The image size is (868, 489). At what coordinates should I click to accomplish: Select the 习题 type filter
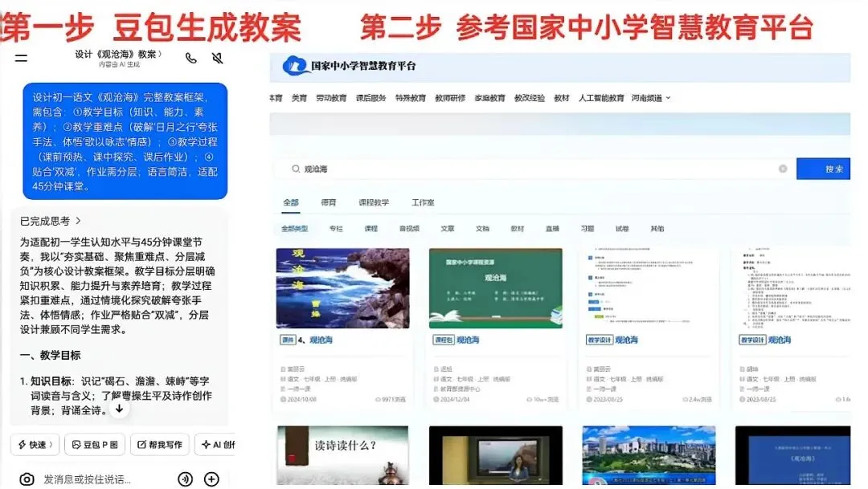(x=588, y=229)
